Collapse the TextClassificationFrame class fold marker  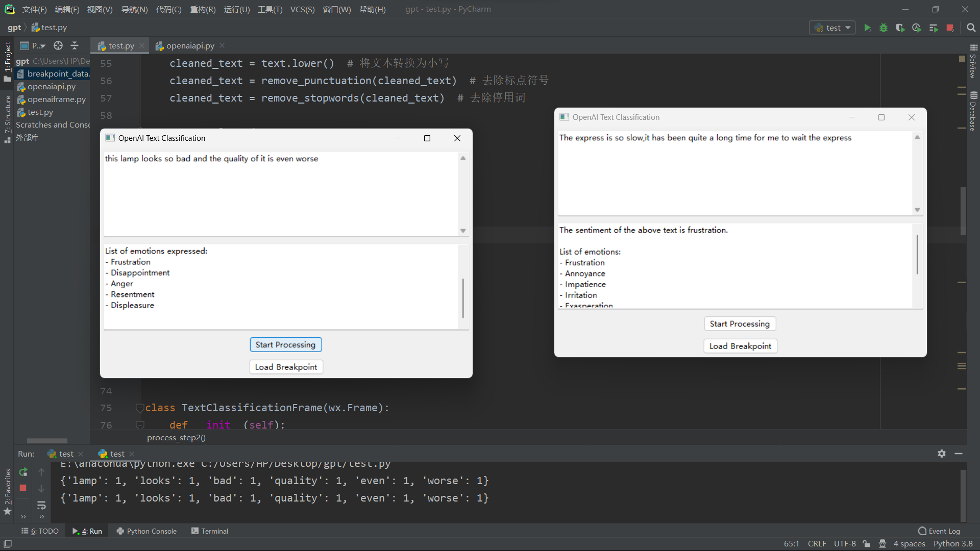coord(140,408)
